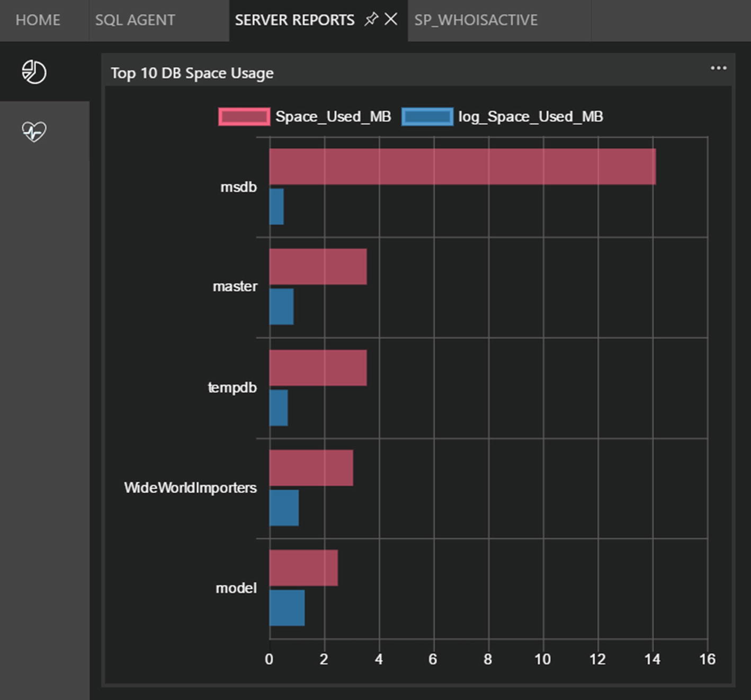This screenshot has height=700, width=751.
Task: Switch to the SQL AGENT tab
Action: pyautogui.click(x=135, y=20)
